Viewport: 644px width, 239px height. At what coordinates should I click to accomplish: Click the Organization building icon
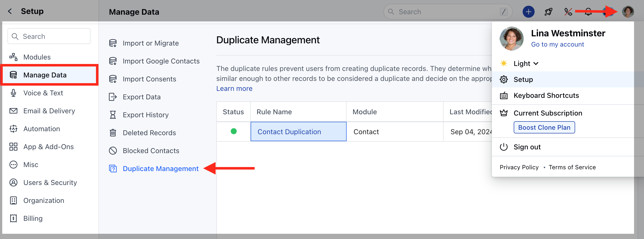tap(13, 200)
